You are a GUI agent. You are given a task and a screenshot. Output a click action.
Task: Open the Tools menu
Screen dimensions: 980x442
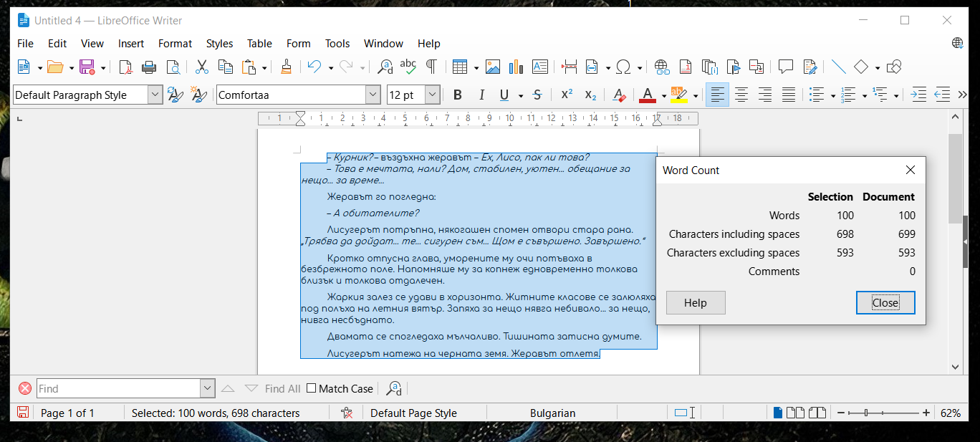point(337,44)
